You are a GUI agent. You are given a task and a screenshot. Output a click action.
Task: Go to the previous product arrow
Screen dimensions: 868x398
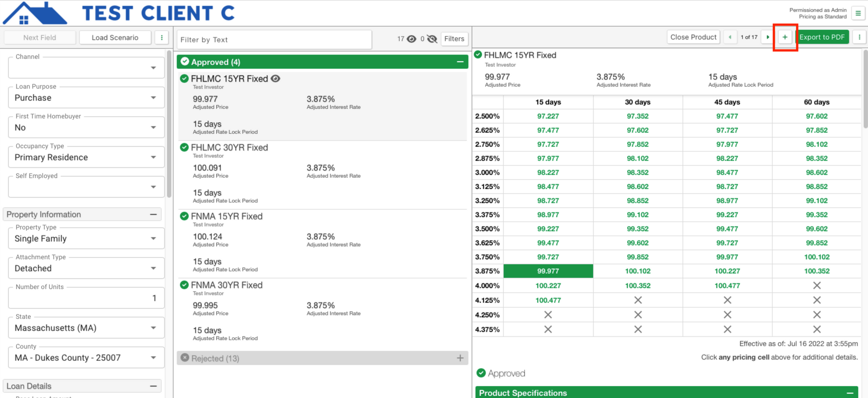point(730,37)
